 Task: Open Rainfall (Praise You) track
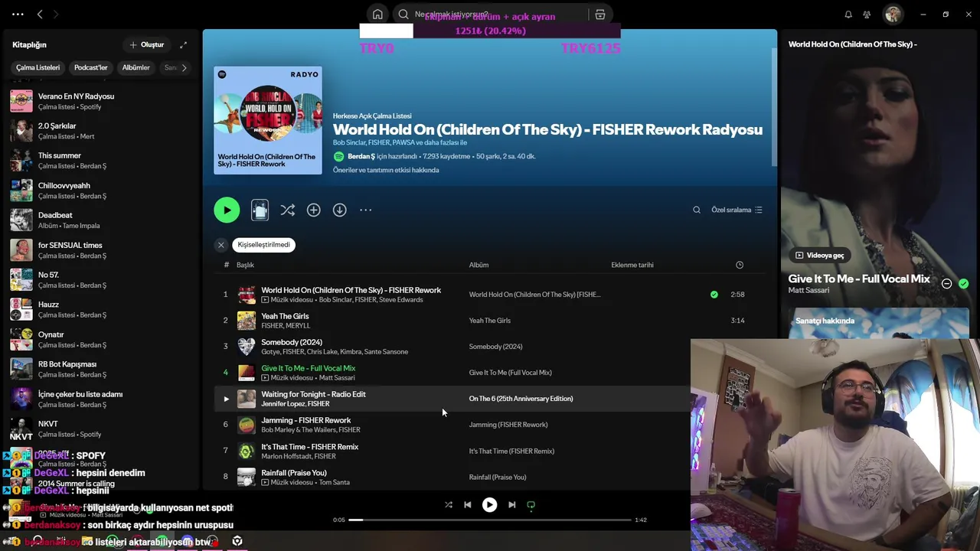pyautogui.click(x=294, y=473)
